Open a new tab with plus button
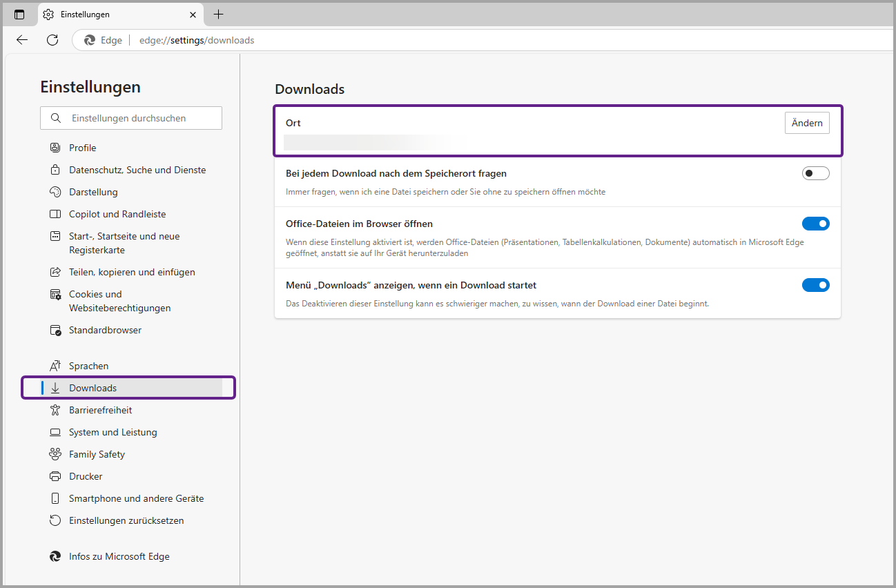The width and height of the screenshot is (896, 588). point(218,14)
